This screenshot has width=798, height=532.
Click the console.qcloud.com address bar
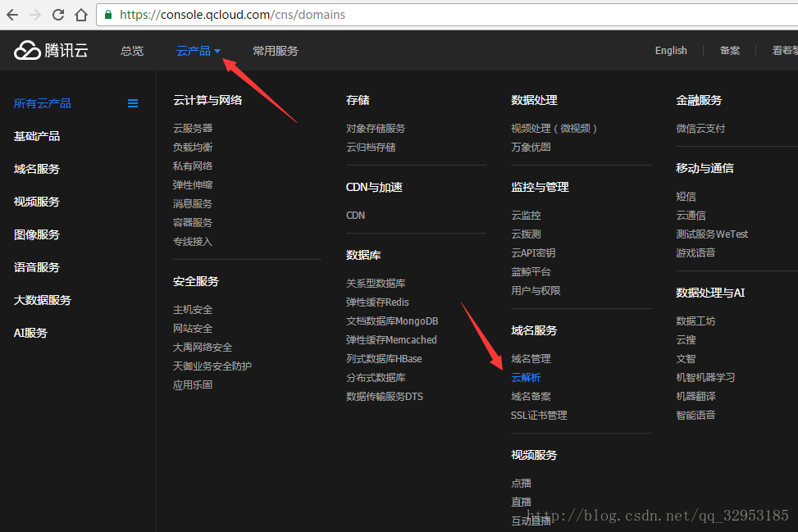pyautogui.click(x=448, y=15)
